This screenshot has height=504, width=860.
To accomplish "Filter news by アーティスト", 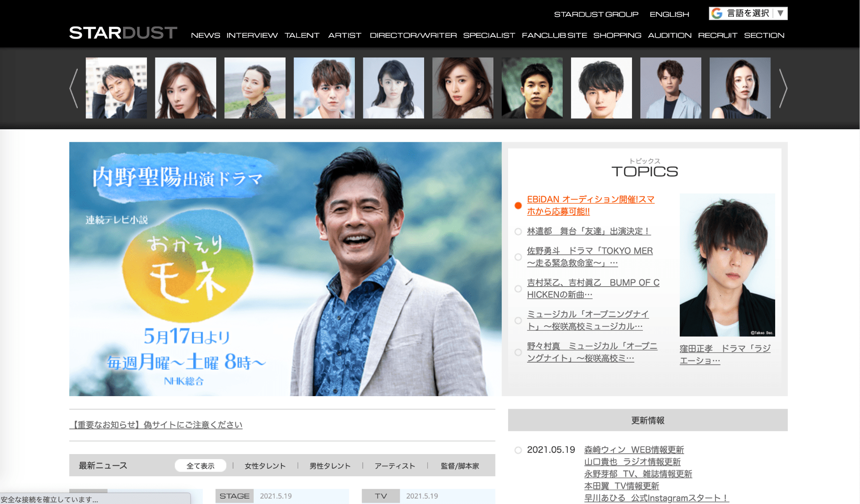I will [x=395, y=466].
